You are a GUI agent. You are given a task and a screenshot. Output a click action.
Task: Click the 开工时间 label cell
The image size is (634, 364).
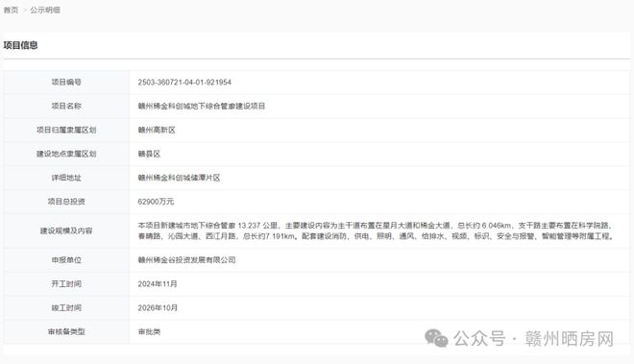[66, 284]
